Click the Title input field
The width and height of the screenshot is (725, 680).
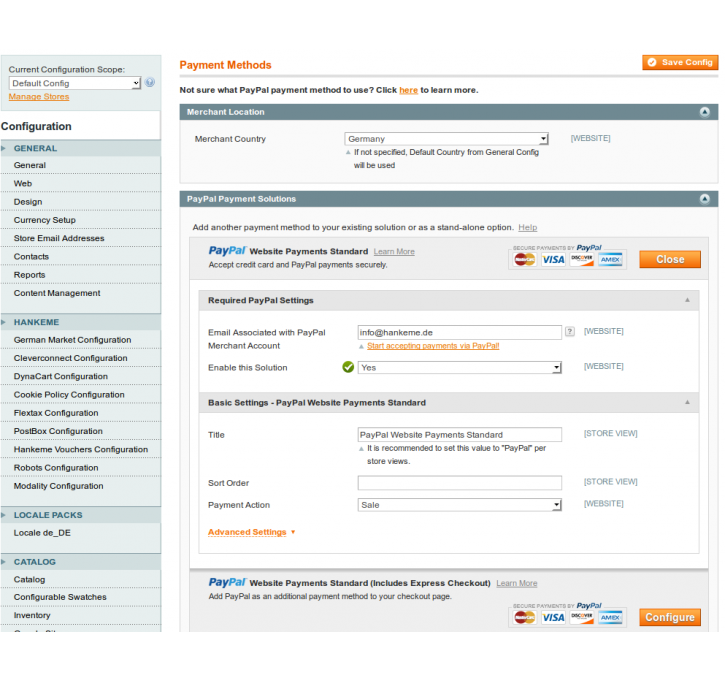click(460, 435)
